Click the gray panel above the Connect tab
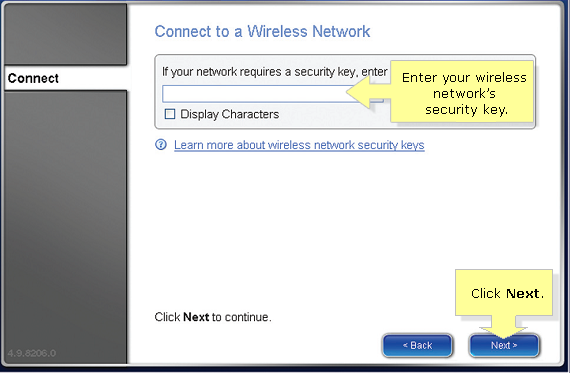Screen dimensions: 570x373 point(66,35)
